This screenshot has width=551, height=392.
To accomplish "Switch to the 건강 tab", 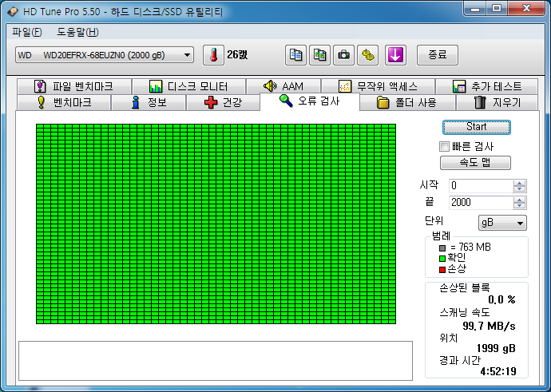I will 223,102.
